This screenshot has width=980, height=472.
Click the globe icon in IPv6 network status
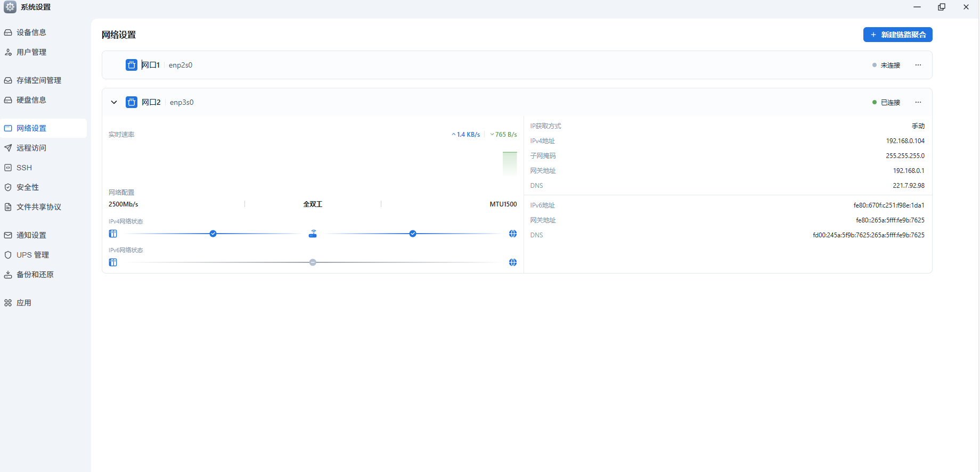[x=512, y=262]
